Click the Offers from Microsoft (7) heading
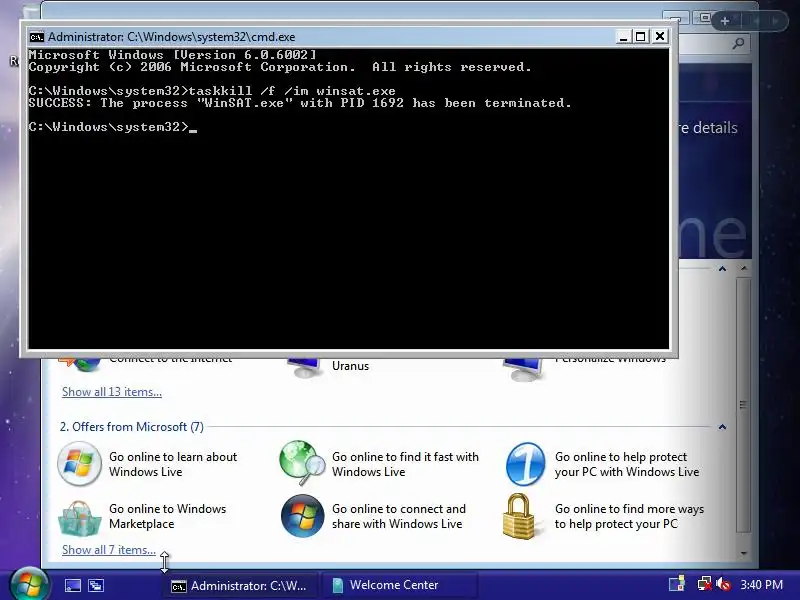This screenshot has height=600, width=800. (x=132, y=427)
